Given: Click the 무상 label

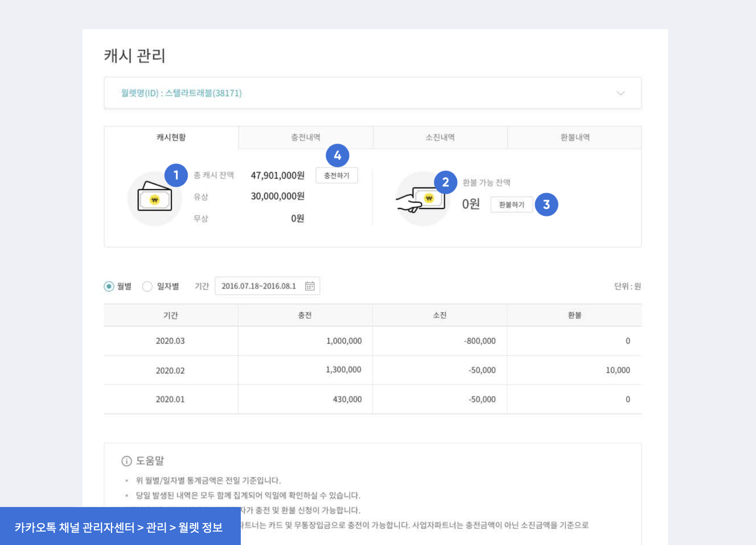Looking at the screenshot, I should 201,219.
